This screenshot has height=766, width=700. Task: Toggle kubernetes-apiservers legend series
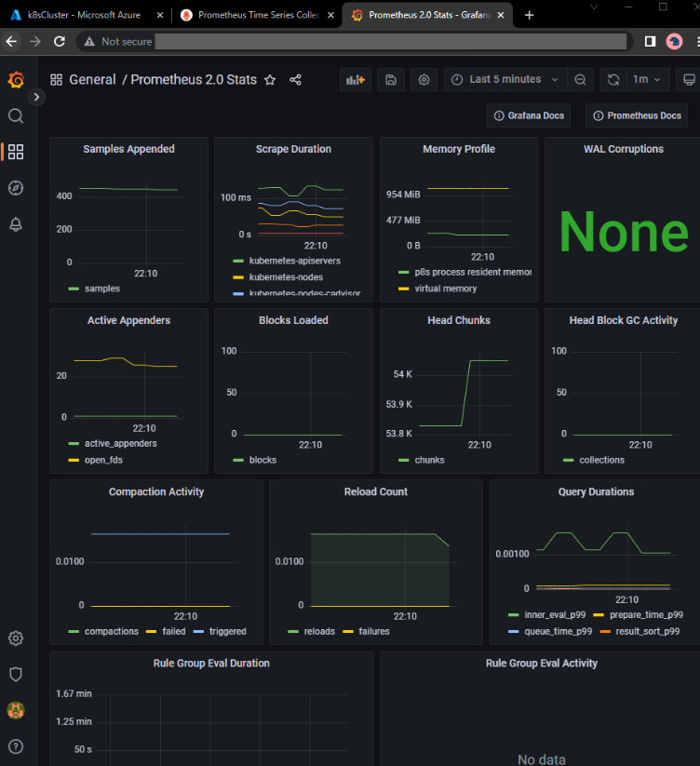[294, 261]
